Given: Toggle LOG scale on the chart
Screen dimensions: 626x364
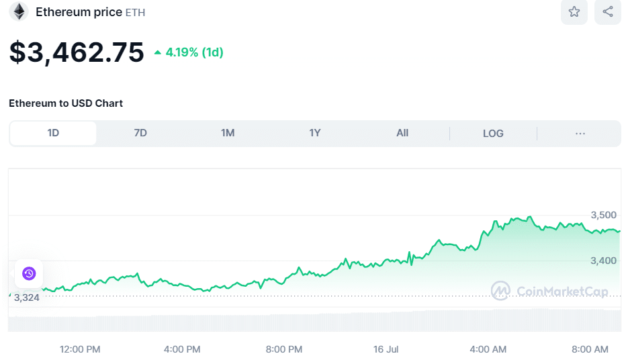Looking at the screenshot, I should (x=493, y=133).
